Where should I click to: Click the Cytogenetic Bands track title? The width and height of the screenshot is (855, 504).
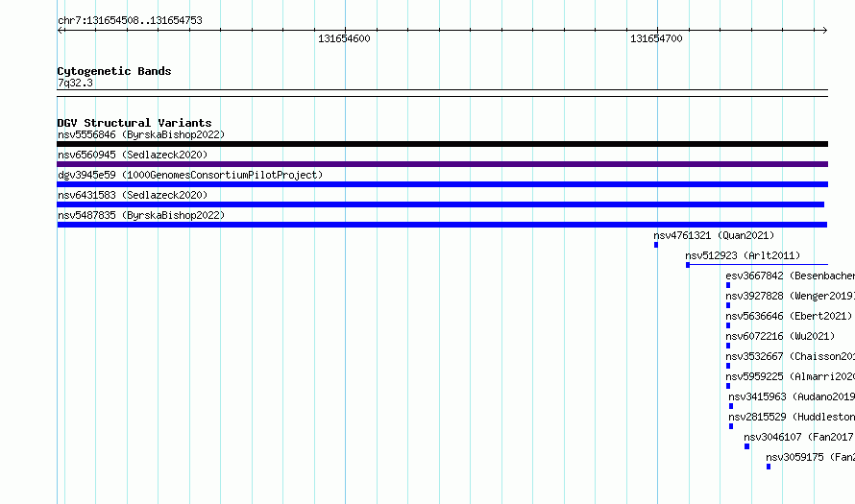pyautogui.click(x=114, y=71)
